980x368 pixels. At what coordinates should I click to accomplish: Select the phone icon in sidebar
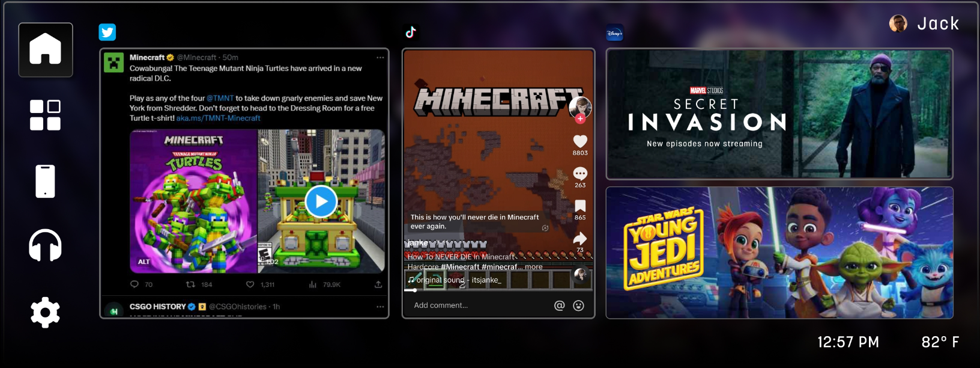[46, 181]
